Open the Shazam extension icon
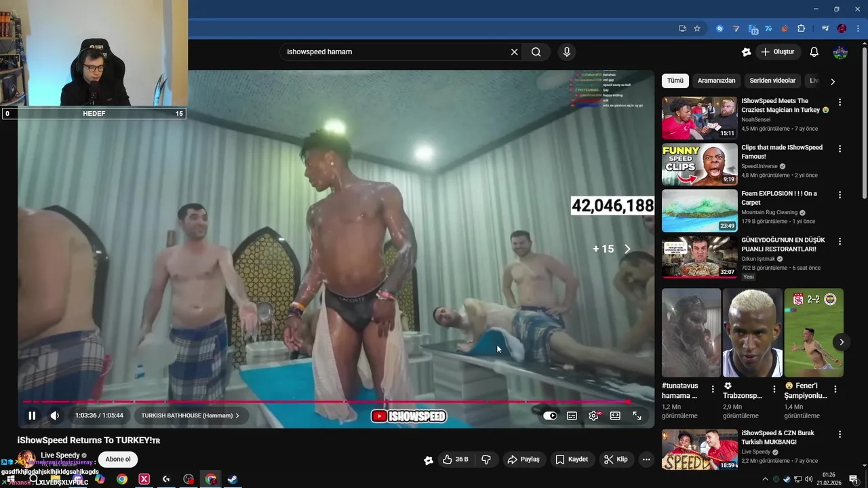 click(x=719, y=28)
